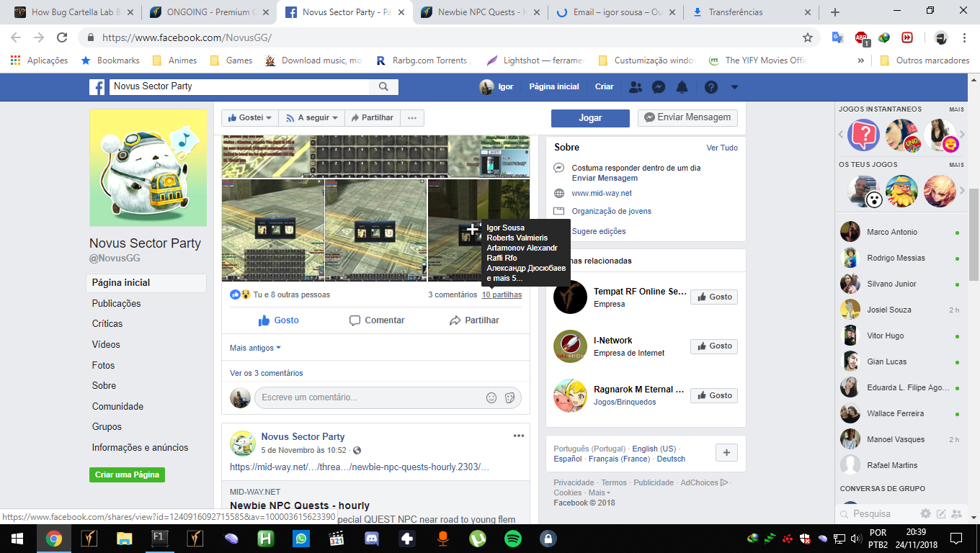980x553 pixels.
Task: Click Gosto button for Ragnarok M Eternal
Action: (x=714, y=395)
